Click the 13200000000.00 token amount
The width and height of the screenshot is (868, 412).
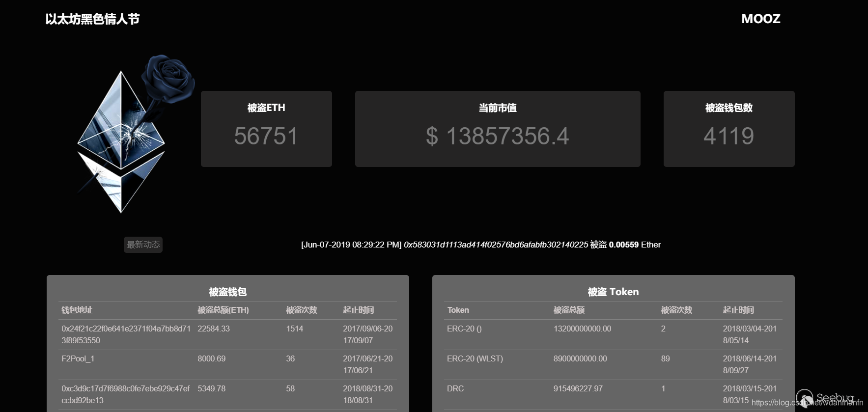583,329
